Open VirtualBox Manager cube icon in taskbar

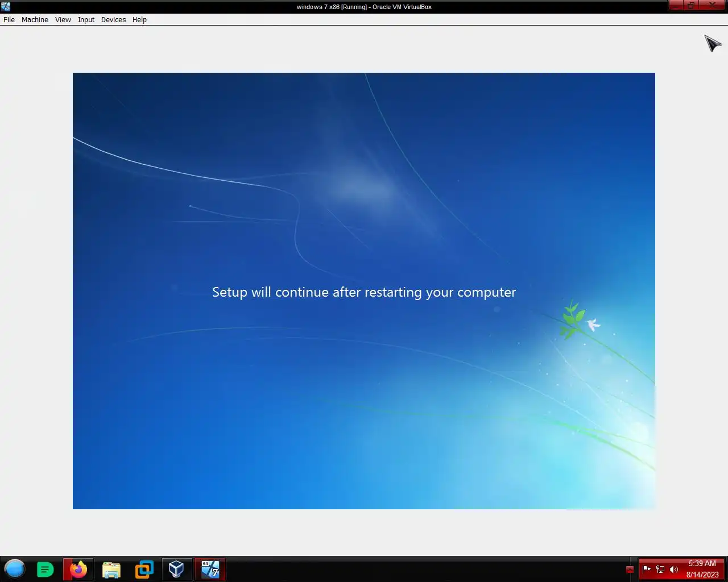point(176,569)
